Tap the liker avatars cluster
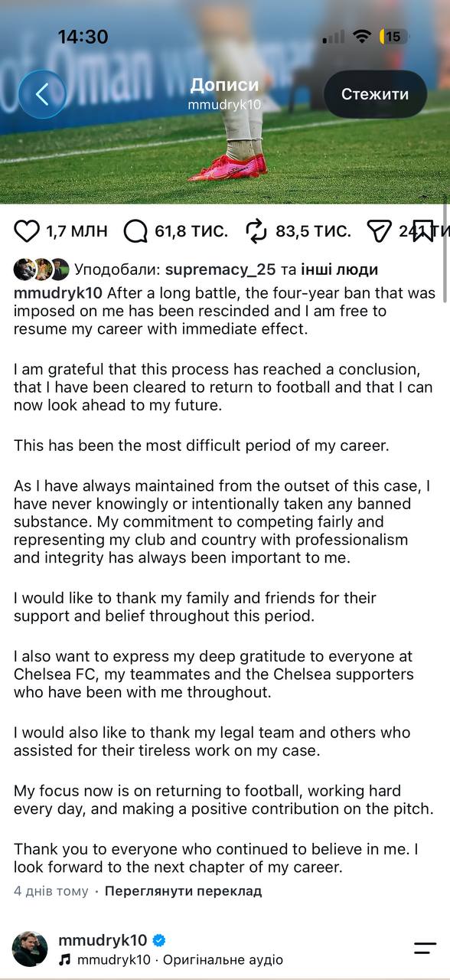 pyautogui.click(x=41, y=269)
